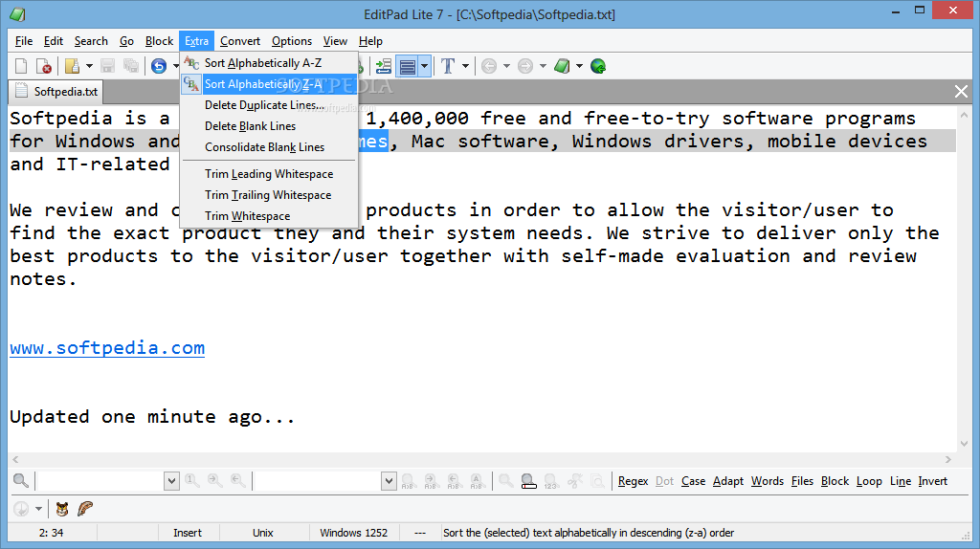Click the search history clock icon
Screen dimensions: 980x549
[21, 509]
